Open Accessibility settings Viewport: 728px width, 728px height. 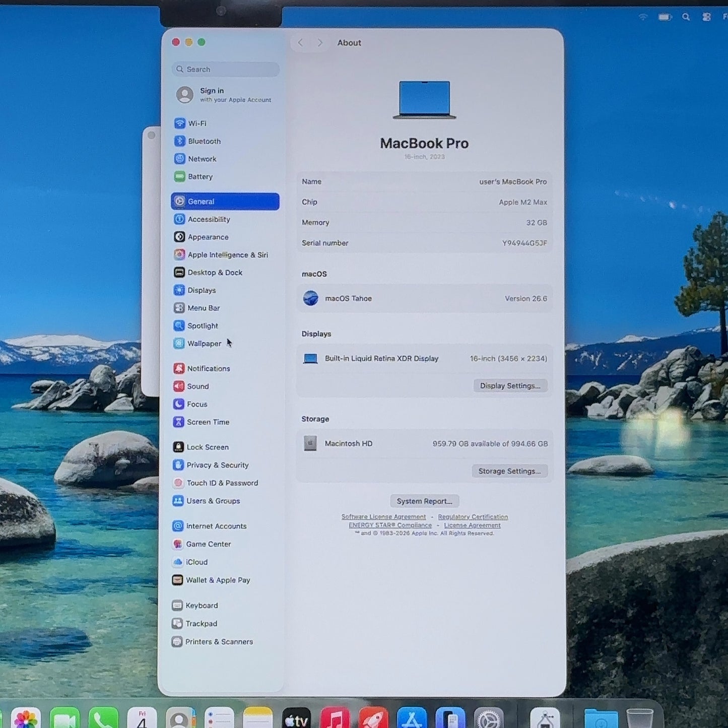(225, 219)
